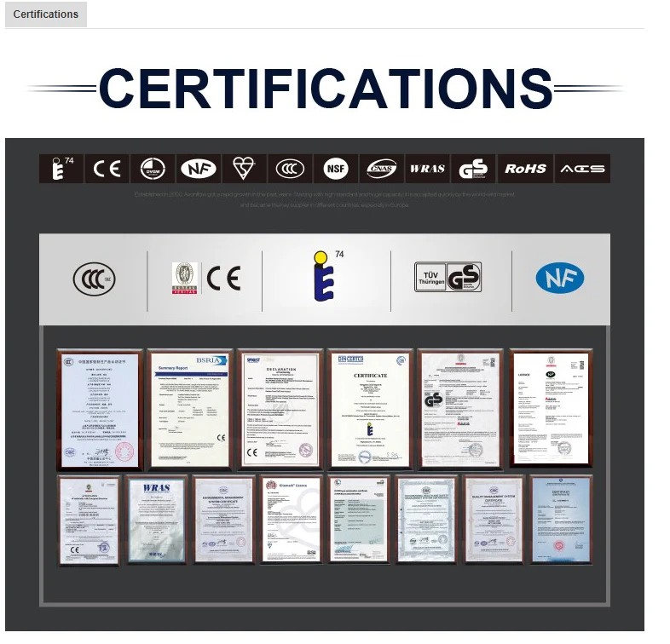View the WRAS approval certificate

(x=157, y=520)
